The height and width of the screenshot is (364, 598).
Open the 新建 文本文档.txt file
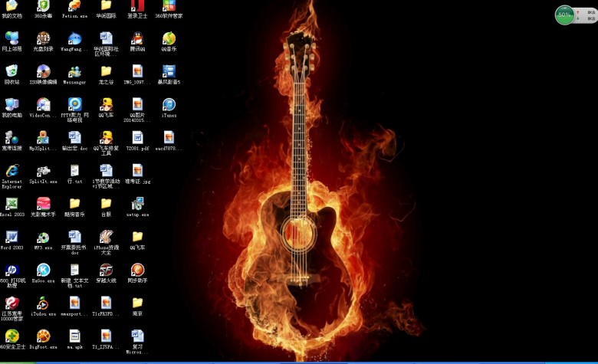click(x=74, y=270)
